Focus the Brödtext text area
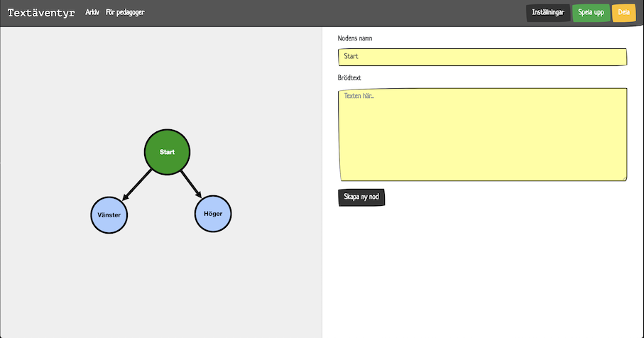 pos(483,134)
